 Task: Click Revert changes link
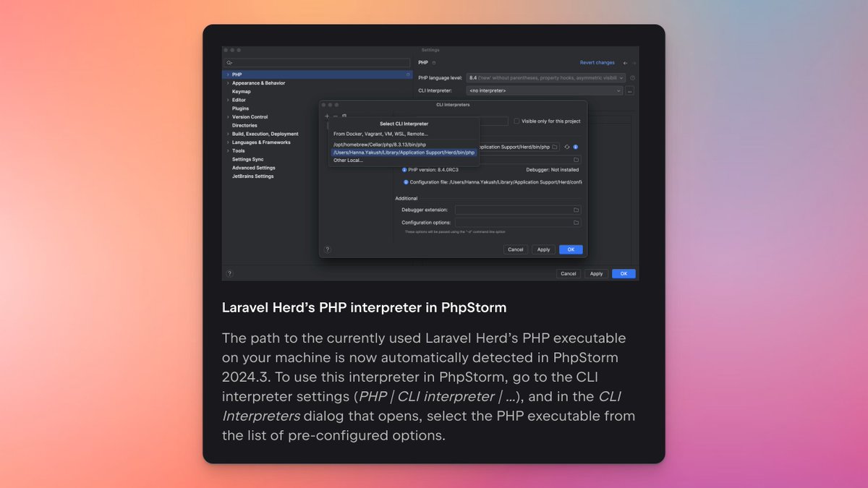[x=597, y=63]
